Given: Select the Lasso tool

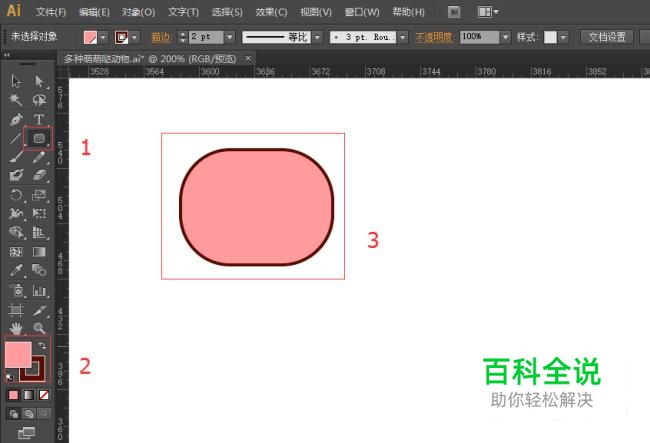Looking at the screenshot, I should [39, 100].
